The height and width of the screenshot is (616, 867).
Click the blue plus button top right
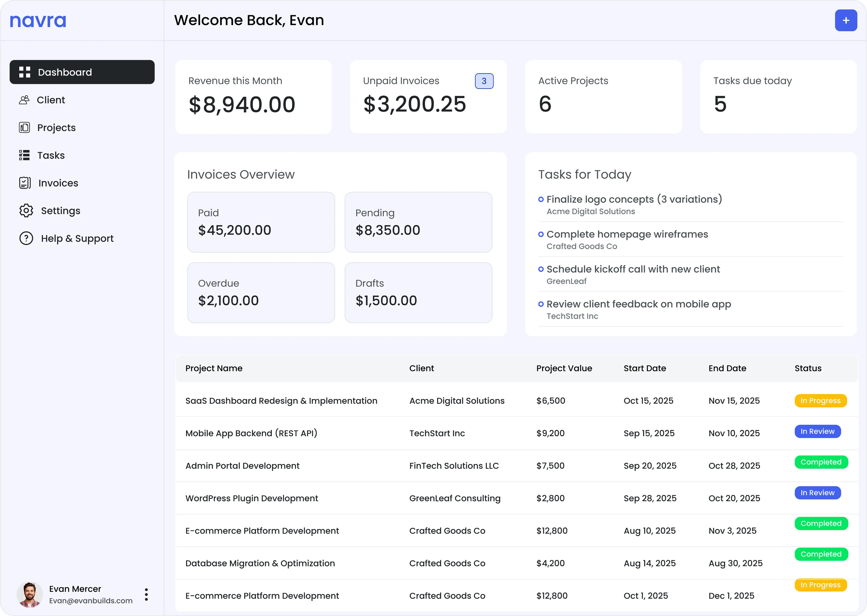tap(846, 20)
